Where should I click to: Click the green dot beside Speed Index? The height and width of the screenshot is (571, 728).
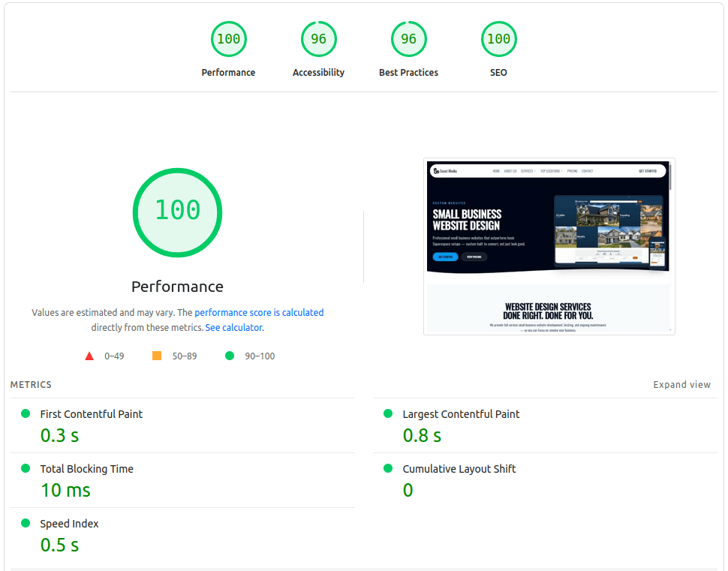26,524
